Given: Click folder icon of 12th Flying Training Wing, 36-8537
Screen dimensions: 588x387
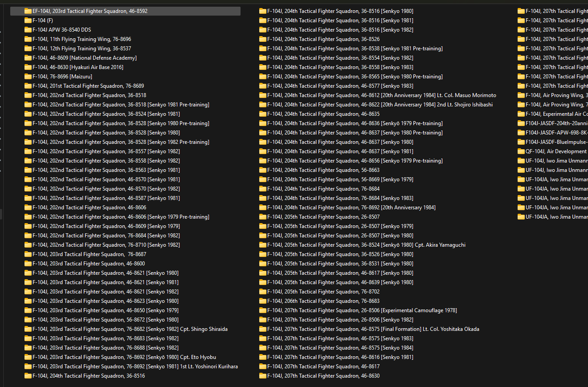Looking at the screenshot, I should [28, 49].
